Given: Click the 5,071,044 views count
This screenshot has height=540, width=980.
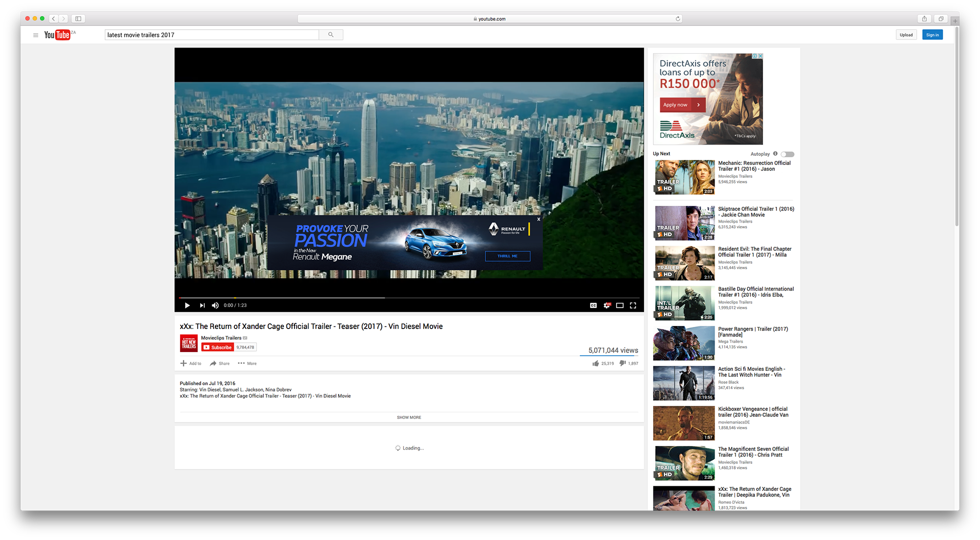Looking at the screenshot, I should (613, 350).
